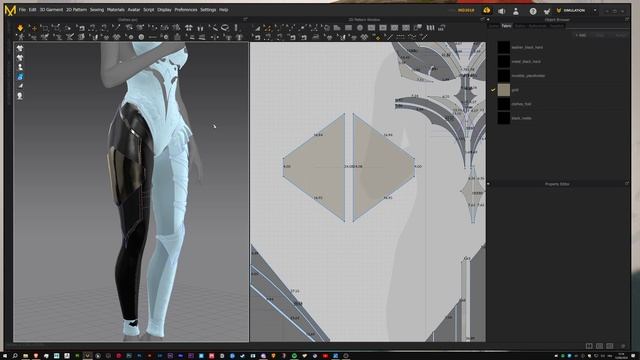The width and height of the screenshot is (640, 360).
Task: Open the Help menu
Action: pos(223,10)
